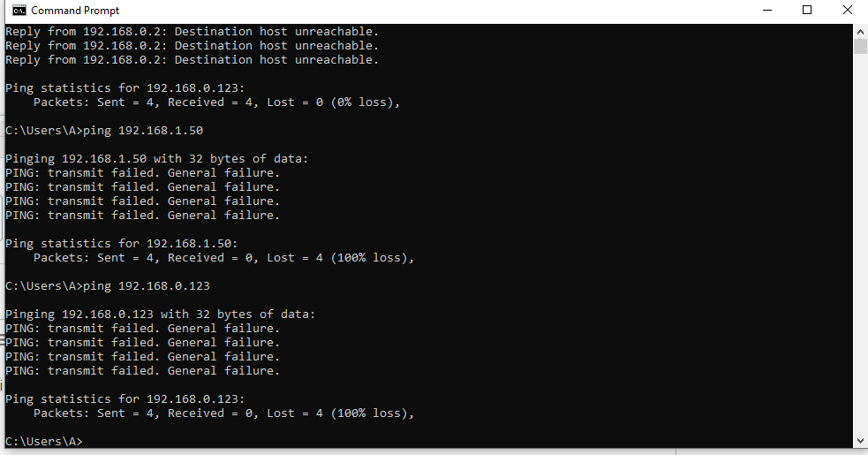This screenshot has height=455, width=868.
Task: Minimize the Command Prompt window
Action: pos(767,11)
